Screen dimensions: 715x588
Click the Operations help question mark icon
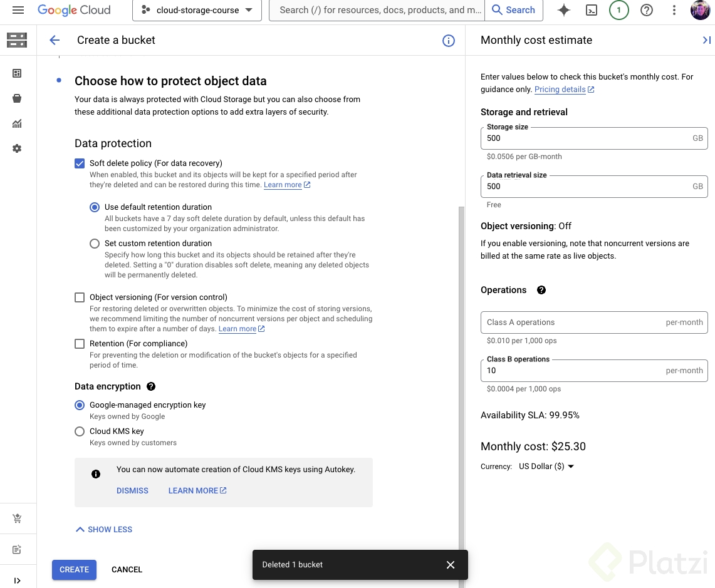coord(541,290)
